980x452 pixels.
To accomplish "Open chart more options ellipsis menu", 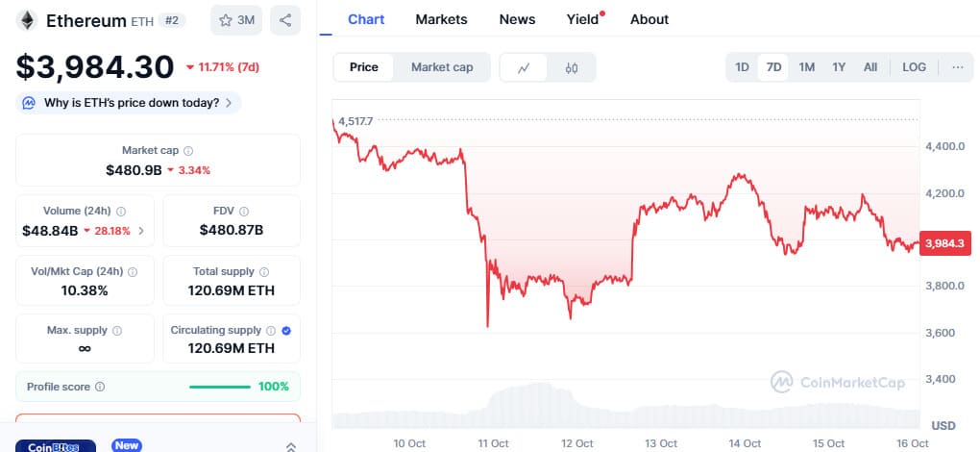I will pos(957,67).
